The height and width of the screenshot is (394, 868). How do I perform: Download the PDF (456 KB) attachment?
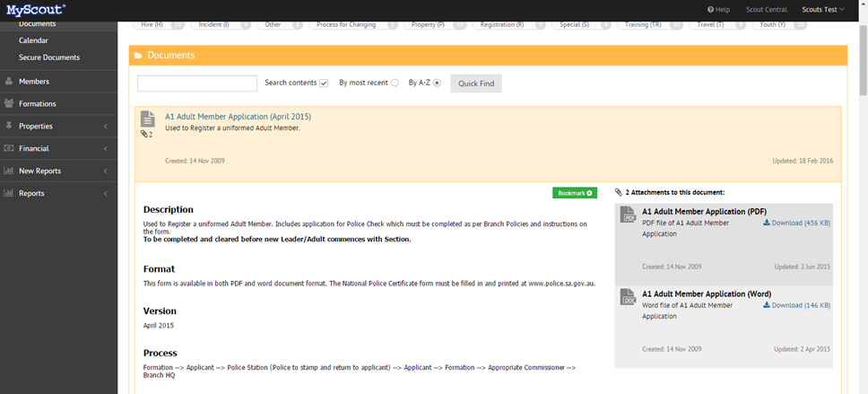[x=796, y=223]
